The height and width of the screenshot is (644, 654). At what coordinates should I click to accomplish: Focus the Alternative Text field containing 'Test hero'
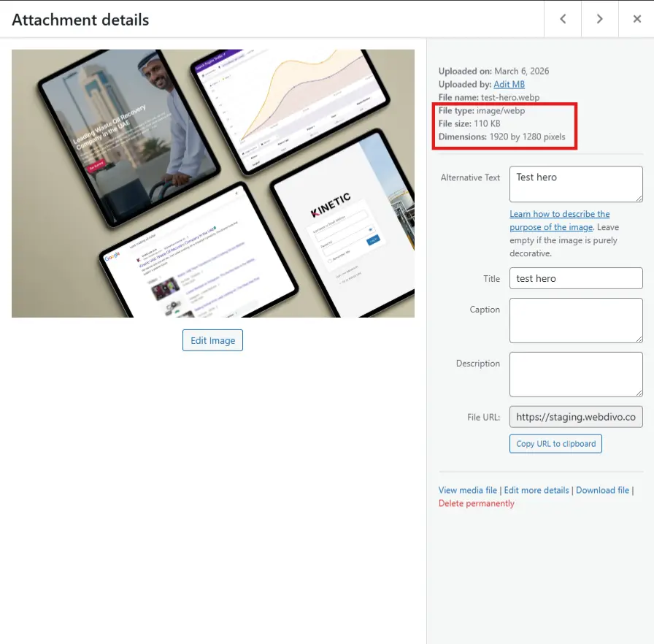(576, 183)
